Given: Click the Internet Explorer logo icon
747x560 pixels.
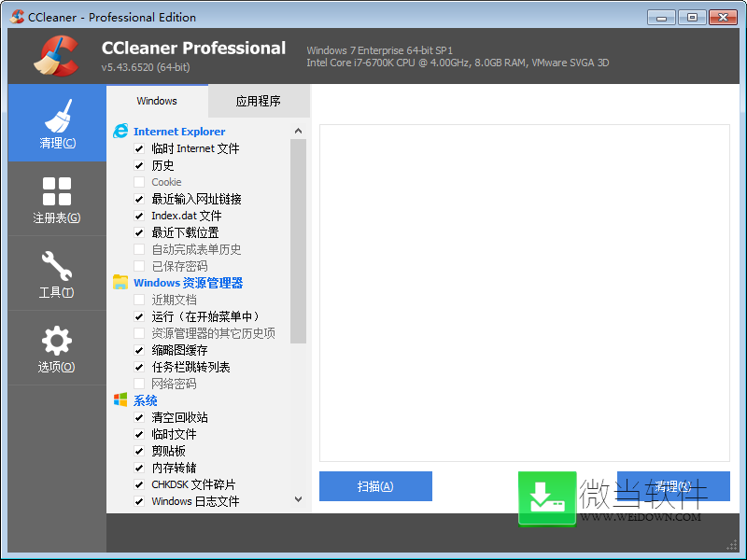Looking at the screenshot, I should tap(120, 132).
